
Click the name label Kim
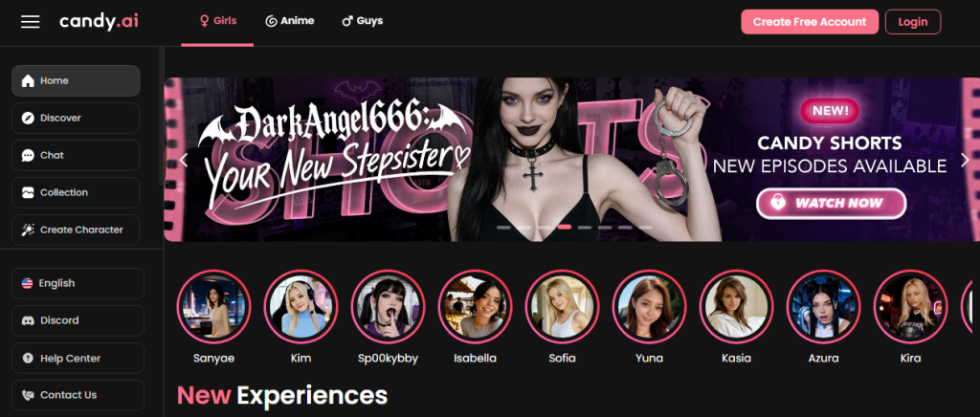(x=301, y=359)
